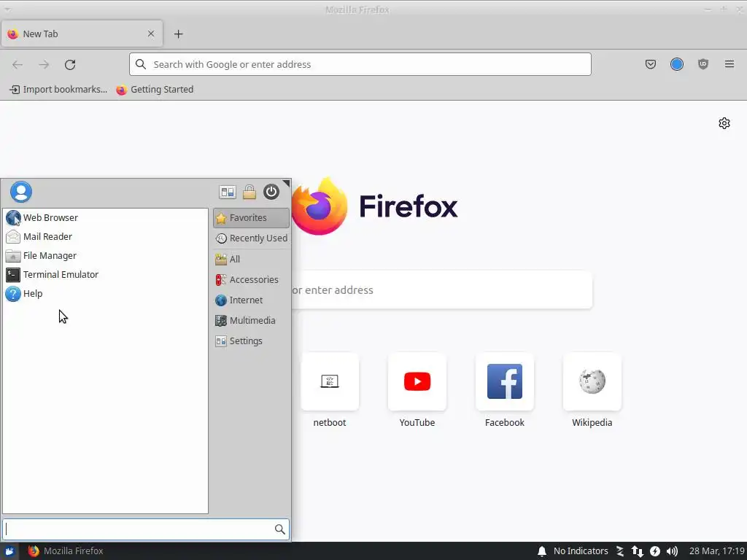Image resolution: width=747 pixels, height=560 pixels.
Task: Open new tab personalize gear icon
Action: click(x=724, y=123)
